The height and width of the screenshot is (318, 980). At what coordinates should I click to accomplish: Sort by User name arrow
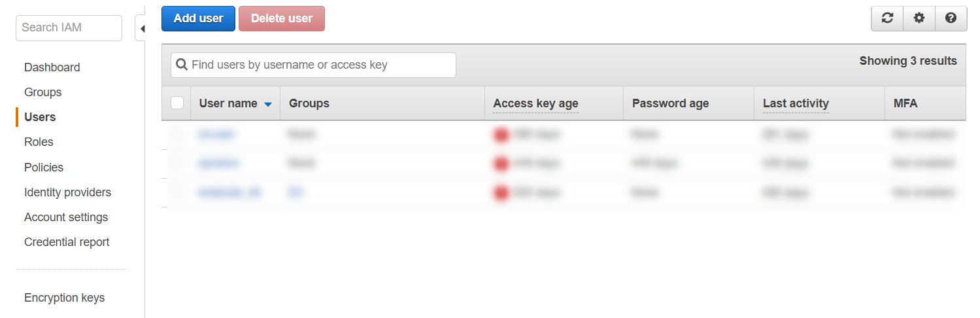268,104
